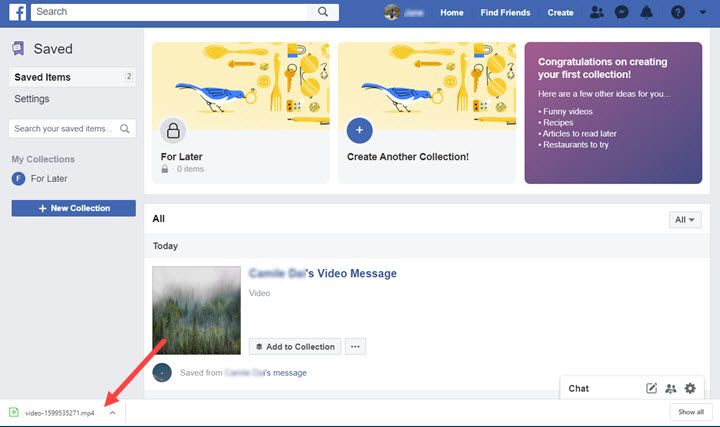Go to Home in the top bar
Image resolution: width=720 pixels, height=427 pixels.
click(452, 13)
